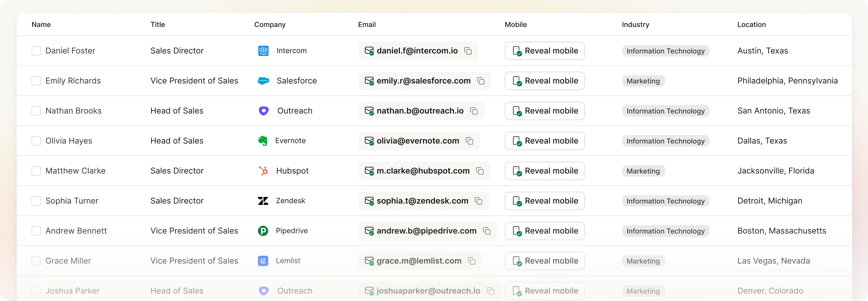Click the envelope icon beside olivia@evernote.com

(370, 141)
